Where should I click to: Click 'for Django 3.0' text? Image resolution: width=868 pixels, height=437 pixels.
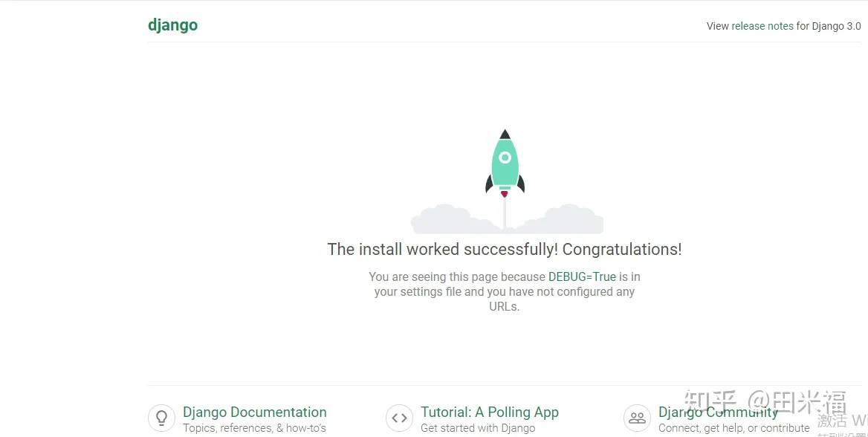(829, 26)
